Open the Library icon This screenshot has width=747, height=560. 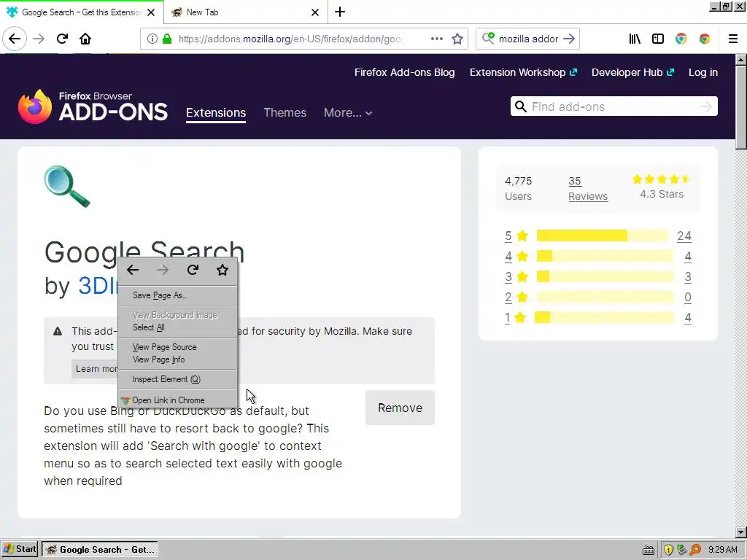tap(635, 39)
